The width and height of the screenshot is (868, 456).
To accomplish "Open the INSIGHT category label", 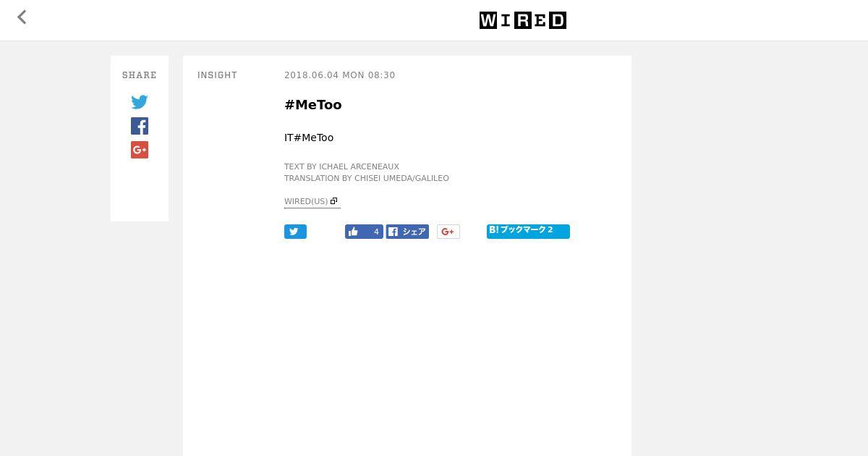I will [x=217, y=75].
